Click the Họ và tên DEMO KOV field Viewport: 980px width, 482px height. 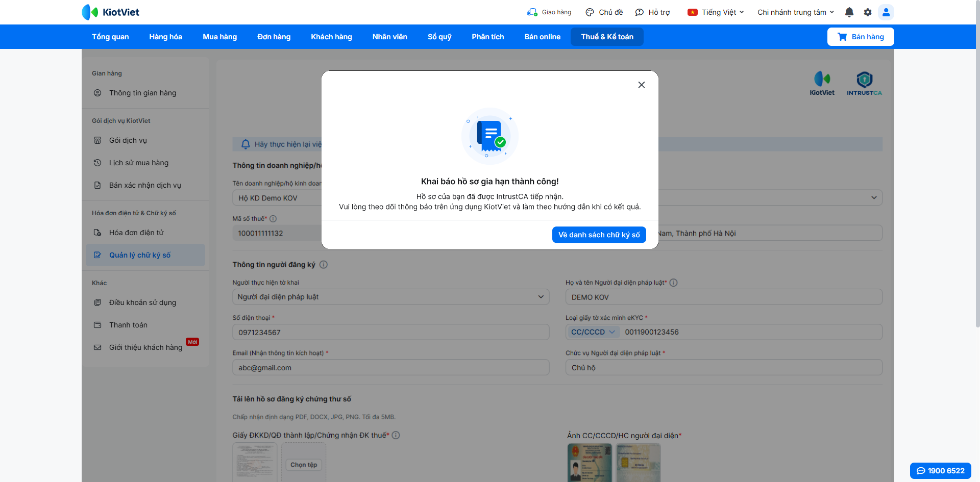[x=724, y=297]
